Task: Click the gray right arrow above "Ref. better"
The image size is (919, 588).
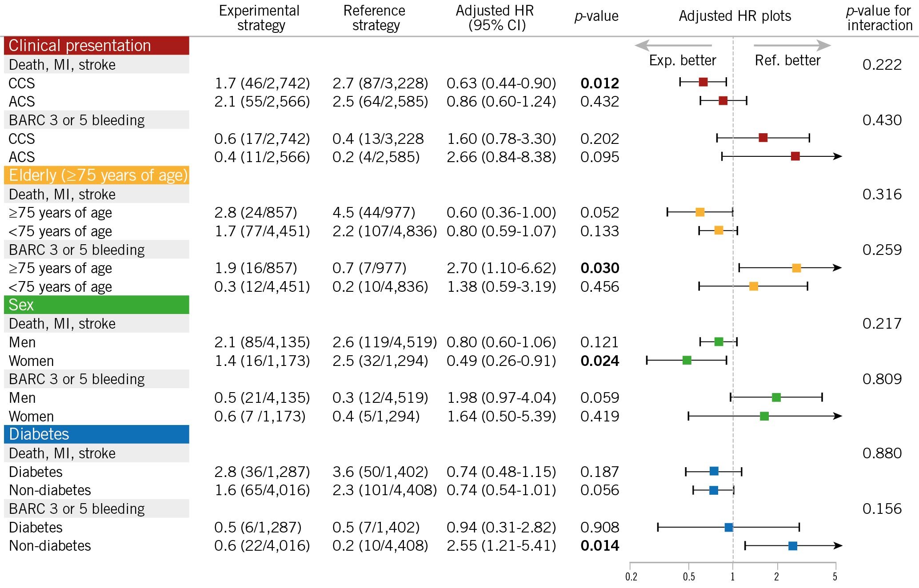Action: pos(792,45)
